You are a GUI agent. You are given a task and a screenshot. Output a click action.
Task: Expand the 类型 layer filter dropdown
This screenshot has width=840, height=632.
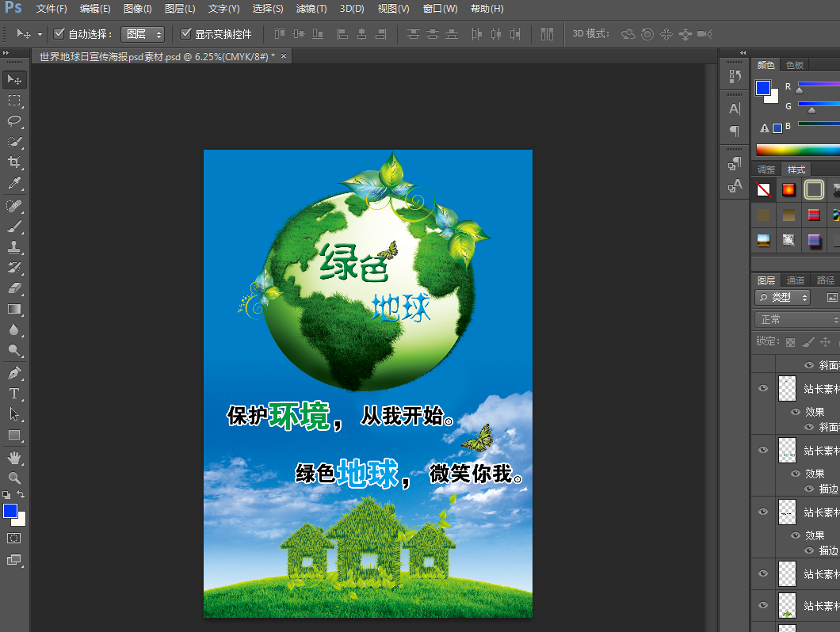pyautogui.click(x=783, y=298)
